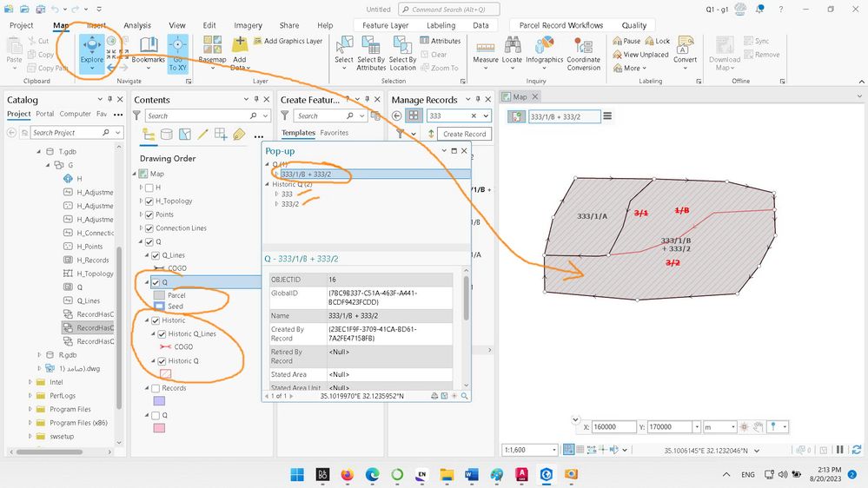Image resolution: width=868 pixels, height=488 pixels.
Task: Open AutoCAD from the taskbar
Action: pos(521,474)
